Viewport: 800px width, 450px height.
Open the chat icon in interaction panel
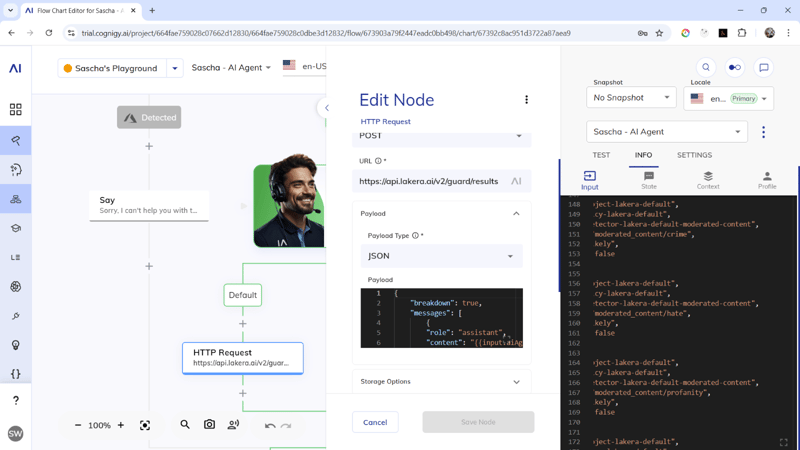point(763,68)
